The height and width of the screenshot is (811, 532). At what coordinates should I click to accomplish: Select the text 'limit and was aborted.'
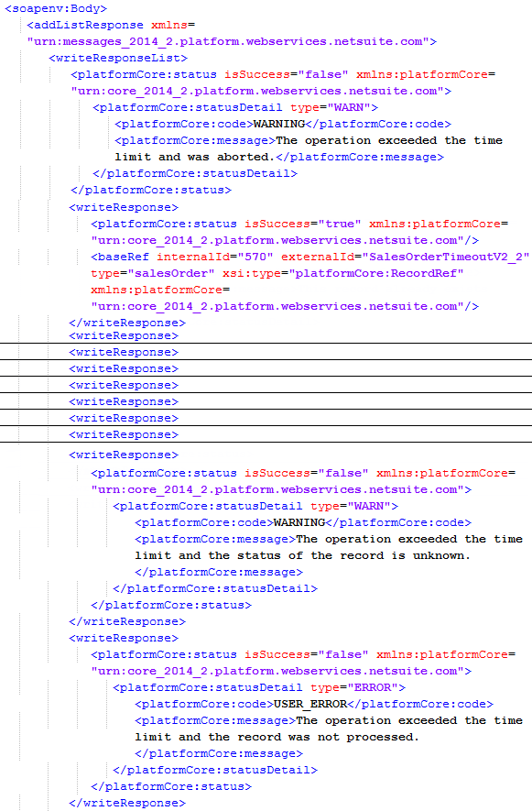pos(194,157)
